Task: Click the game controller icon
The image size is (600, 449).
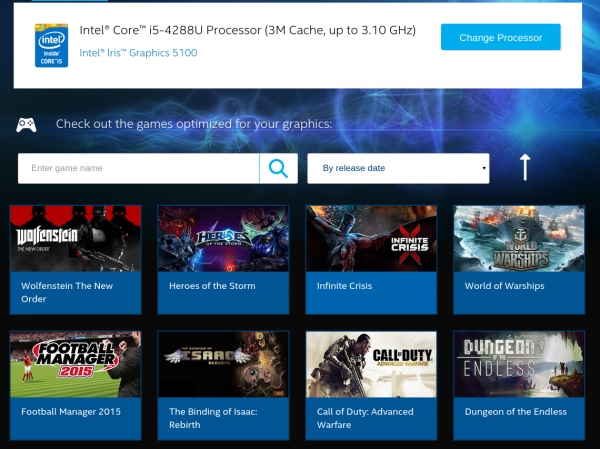Action: (26, 125)
